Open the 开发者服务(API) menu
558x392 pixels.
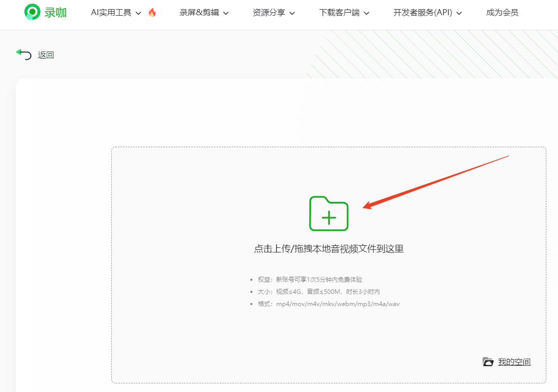click(x=422, y=13)
